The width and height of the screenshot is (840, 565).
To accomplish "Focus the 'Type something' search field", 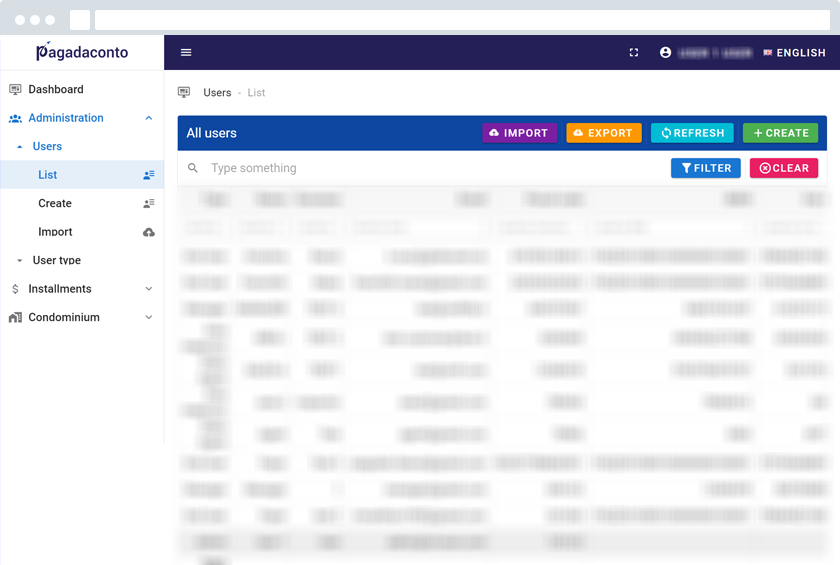I will [430, 168].
